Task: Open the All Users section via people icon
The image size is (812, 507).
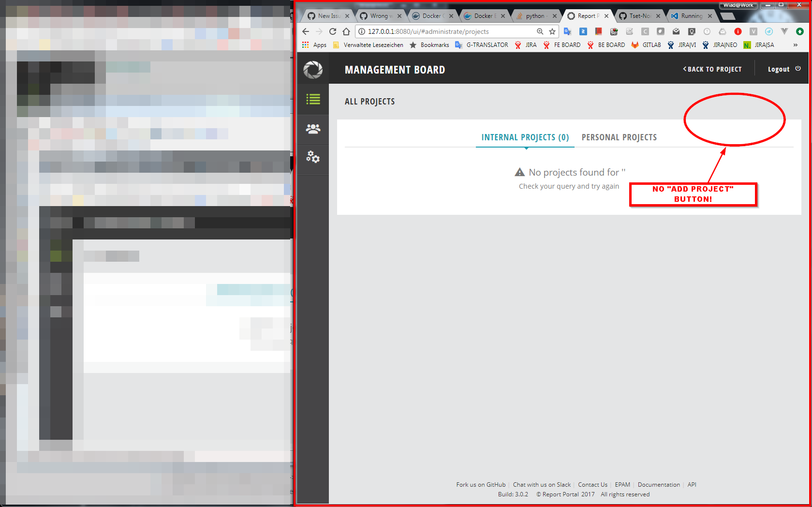Action: [x=313, y=129]
